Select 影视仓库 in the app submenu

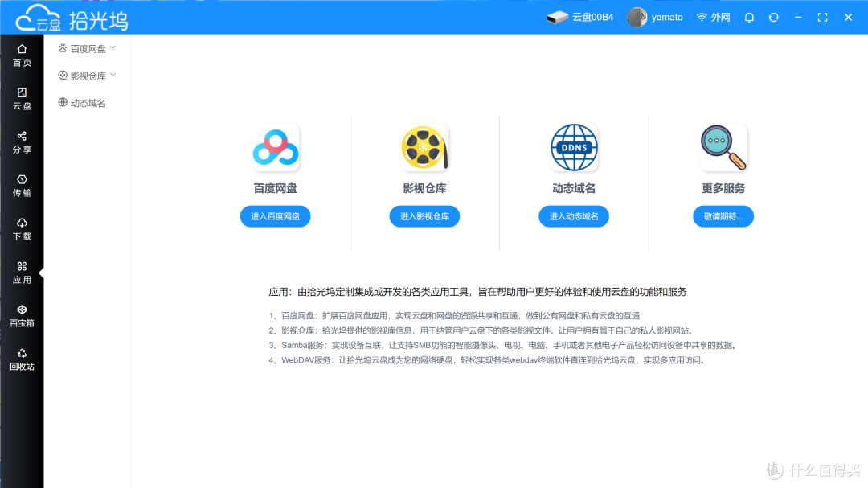point(88,76)
